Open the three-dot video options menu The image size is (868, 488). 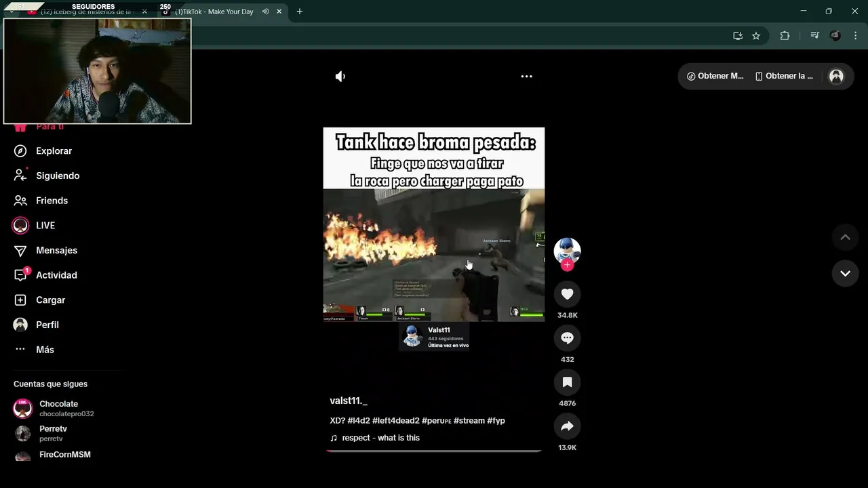(x=526, y=77)
